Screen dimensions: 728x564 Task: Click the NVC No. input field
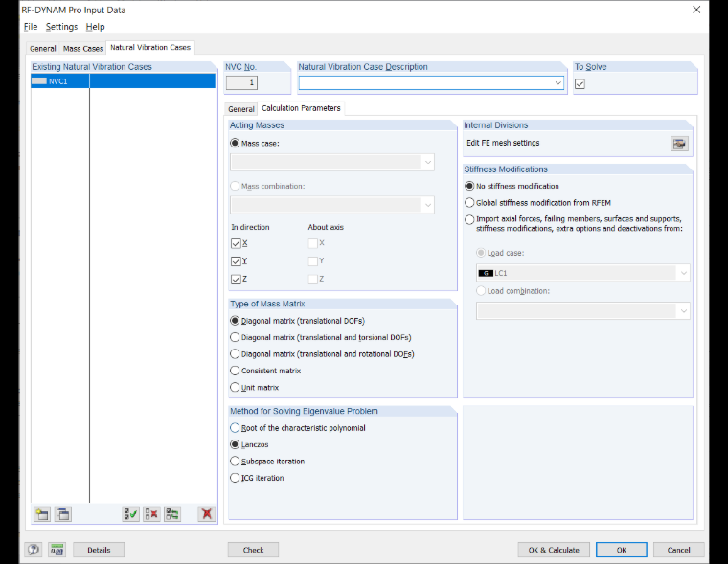pos(242,83)
